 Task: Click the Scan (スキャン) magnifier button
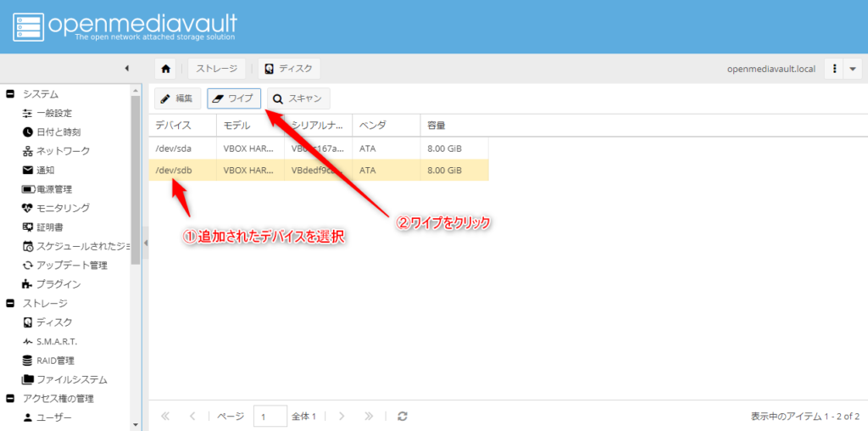298,98
